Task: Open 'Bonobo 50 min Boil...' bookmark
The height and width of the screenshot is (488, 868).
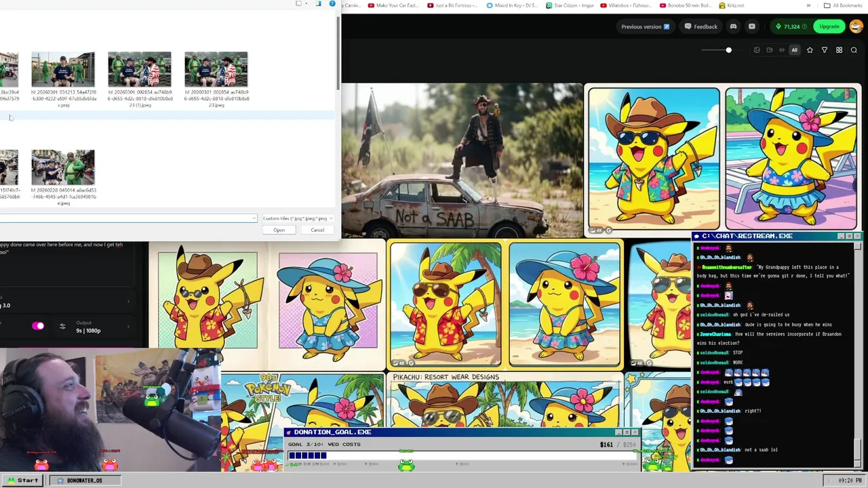Action: pyautogui.click(x=687, y=5)
